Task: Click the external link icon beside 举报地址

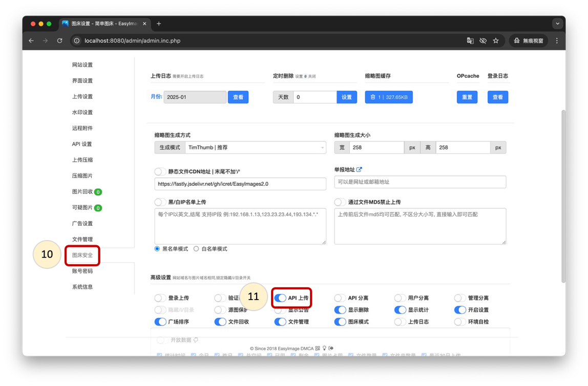Action: 359,169
